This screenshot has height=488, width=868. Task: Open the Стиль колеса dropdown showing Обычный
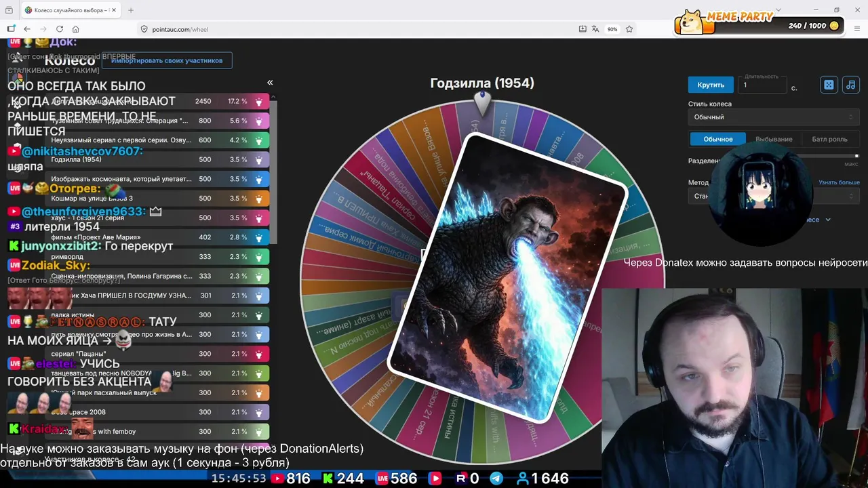coord(774,117)
